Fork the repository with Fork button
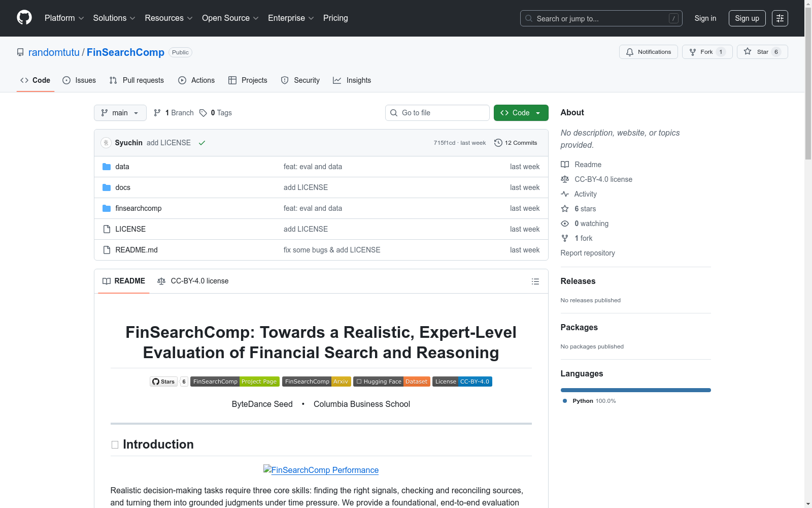 coord(707,52)
